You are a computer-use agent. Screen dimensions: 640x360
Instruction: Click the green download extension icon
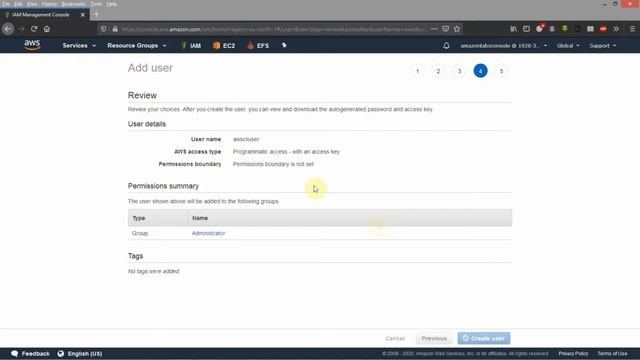tap(565, 29)
